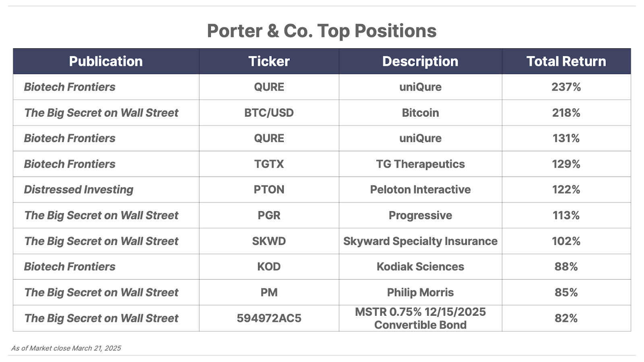Click the 218% Bitcoin return value
The image size is (644, 362).
click(566, 113)
